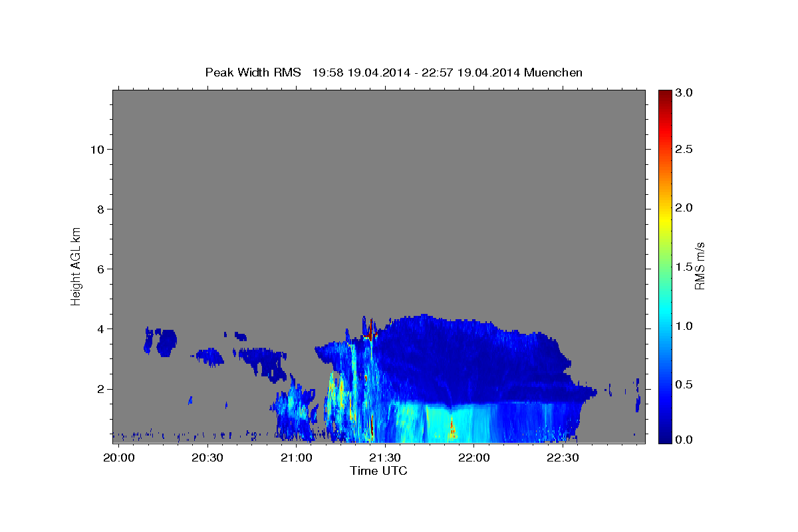Image resolution: width=798 pixels, height=532 pixels.
Task: Click the 'Time UTC' axis label
Action: (378, 471)
